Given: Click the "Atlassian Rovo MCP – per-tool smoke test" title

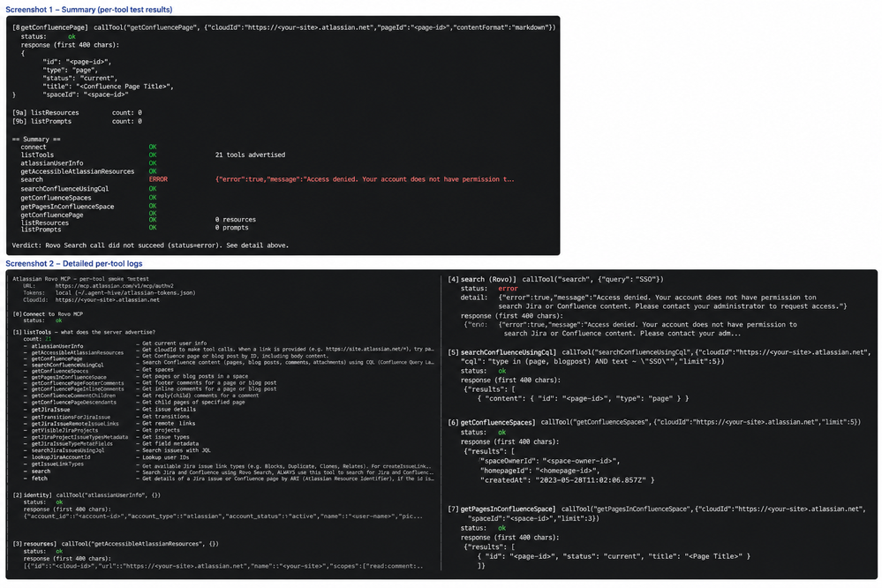Looking at the screenshot, I should tap(80, 278).
